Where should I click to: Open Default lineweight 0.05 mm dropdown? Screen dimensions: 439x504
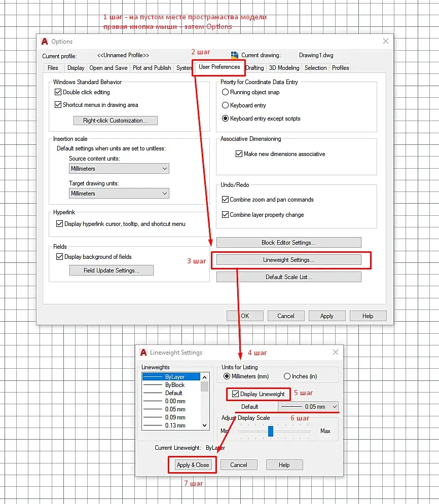point(308,407)
